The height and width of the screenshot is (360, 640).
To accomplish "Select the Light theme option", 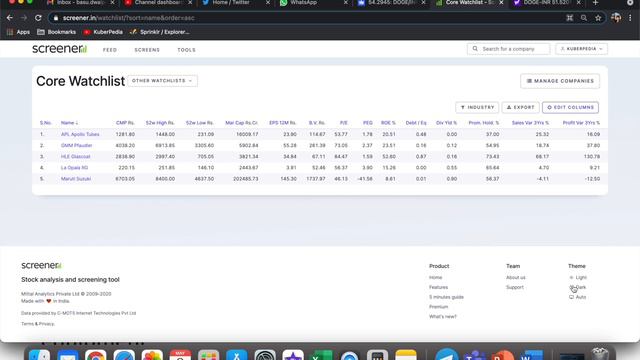I will click(578, 278).
